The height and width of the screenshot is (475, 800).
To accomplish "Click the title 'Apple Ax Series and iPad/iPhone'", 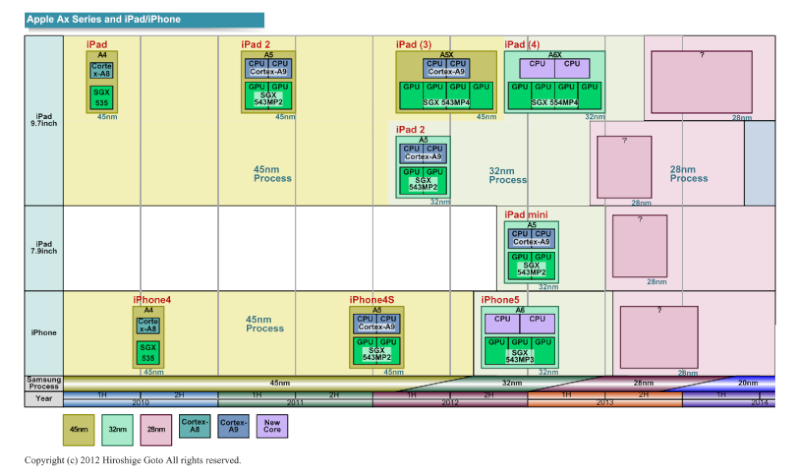I will (x=104, y=19).
